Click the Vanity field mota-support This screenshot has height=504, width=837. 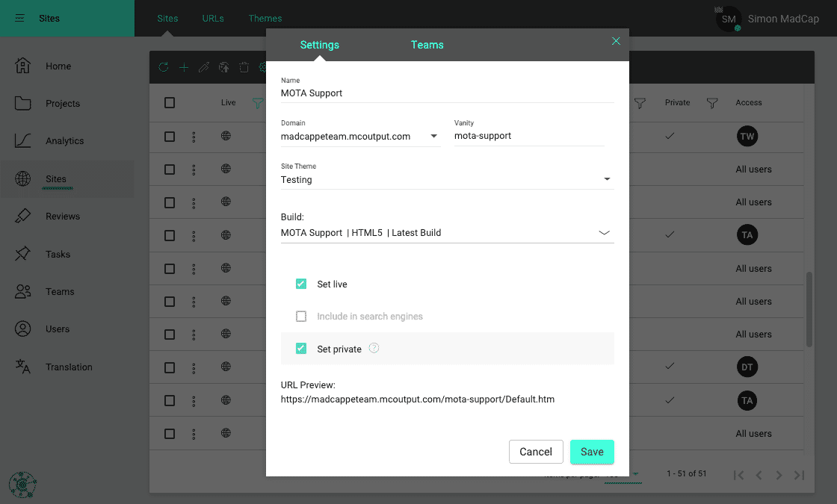[529, 136]
